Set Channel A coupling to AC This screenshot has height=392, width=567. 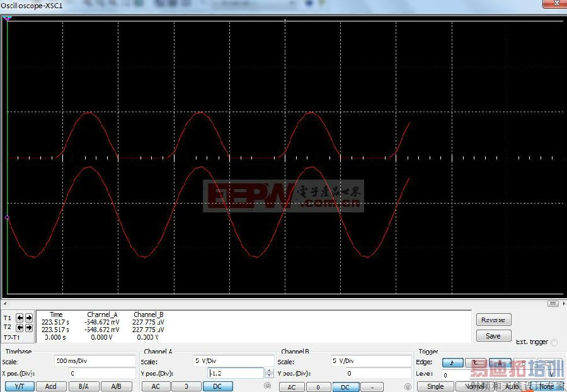(x=156, y=386)
